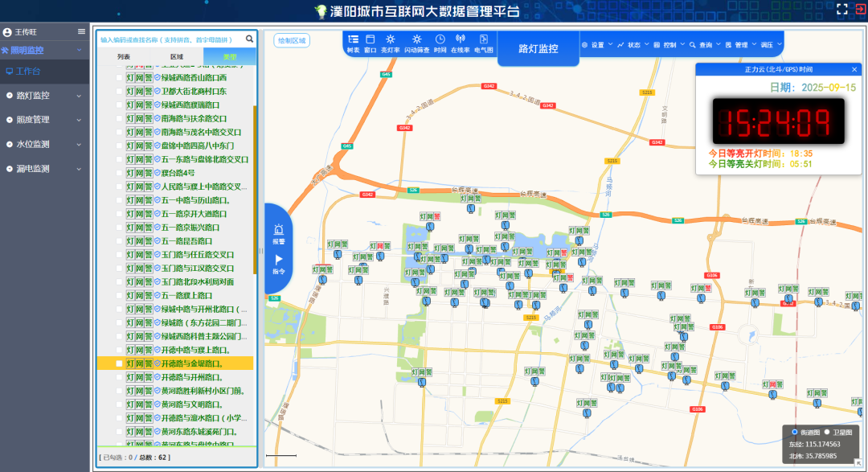Switch to the 列表 tab

point(124,57)
